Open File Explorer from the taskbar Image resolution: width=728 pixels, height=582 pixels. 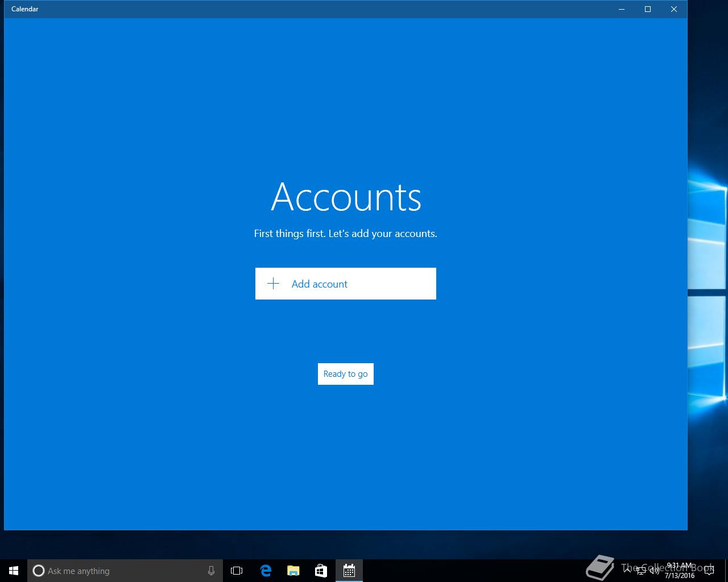pyautogui.click(x=293, y=571)
